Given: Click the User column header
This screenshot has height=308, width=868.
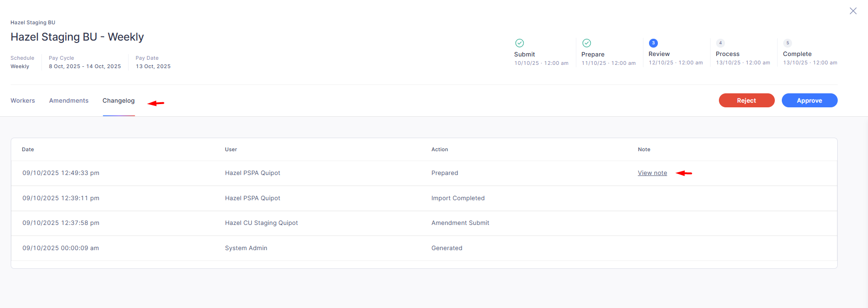Looking at the screenshot, I should (231, 150).
